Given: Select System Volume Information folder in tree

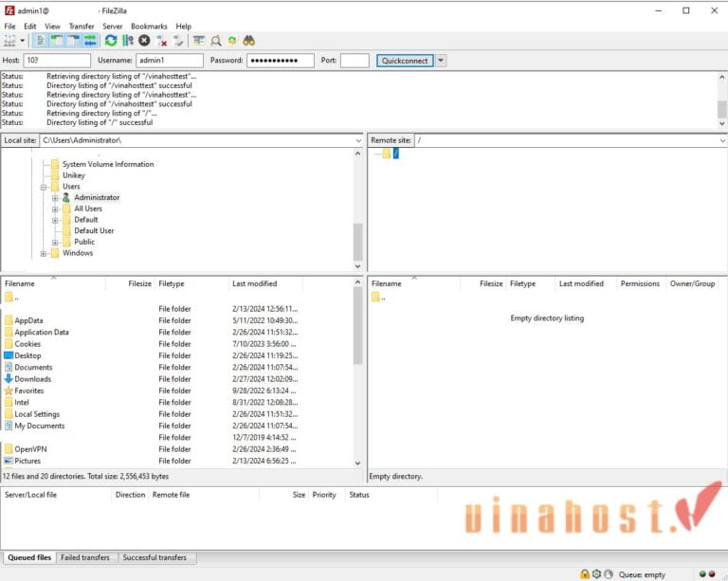Looking at the screenshot, I should (x=108, y=164).
